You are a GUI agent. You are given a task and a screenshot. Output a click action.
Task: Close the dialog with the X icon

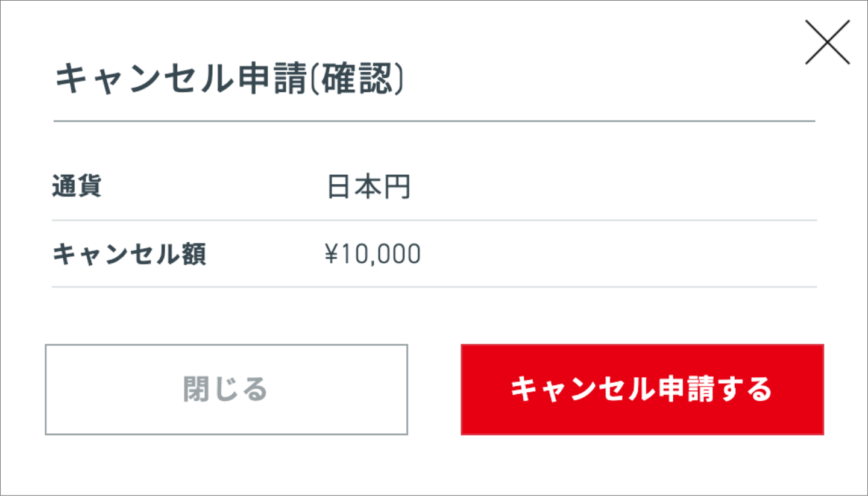[x=827, y=42]
